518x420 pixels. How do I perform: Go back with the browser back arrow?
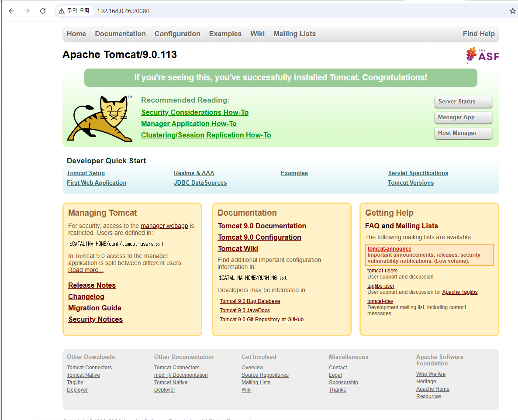click(11, 11)
